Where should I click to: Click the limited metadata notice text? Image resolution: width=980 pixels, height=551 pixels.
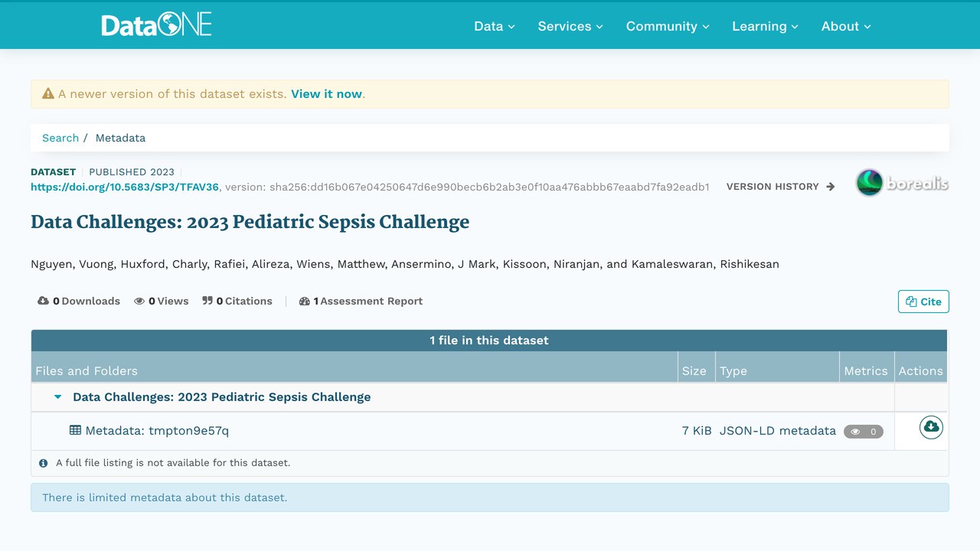(x=165, y=497)
